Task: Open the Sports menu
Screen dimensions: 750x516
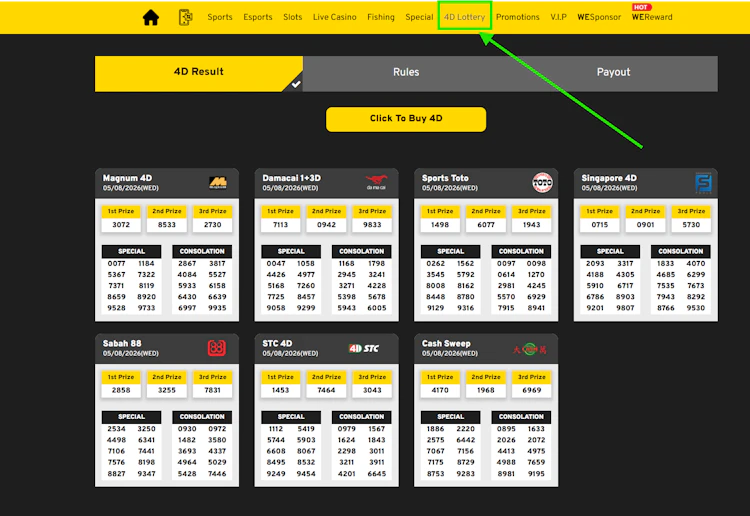Action: tap(220, 17)
